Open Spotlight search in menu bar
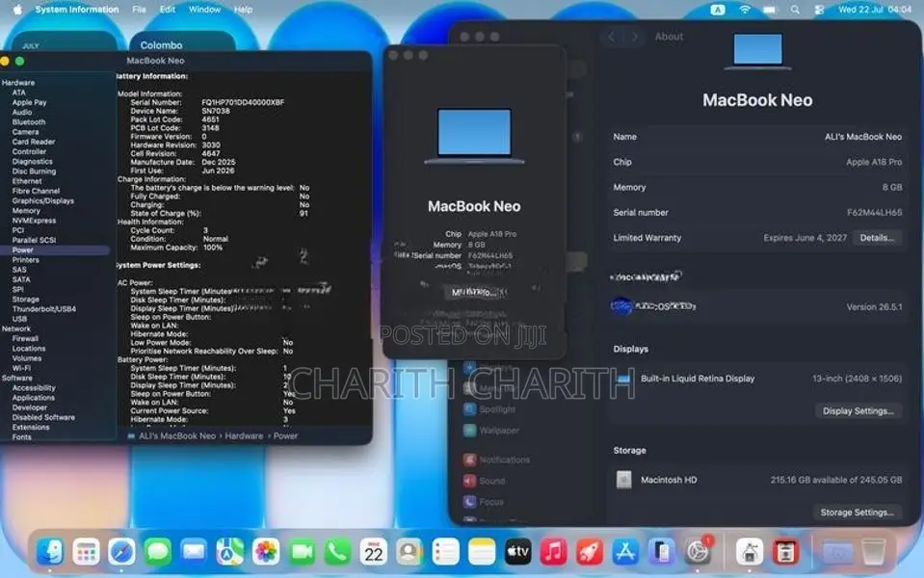924x578 pixels. point(795,10)
